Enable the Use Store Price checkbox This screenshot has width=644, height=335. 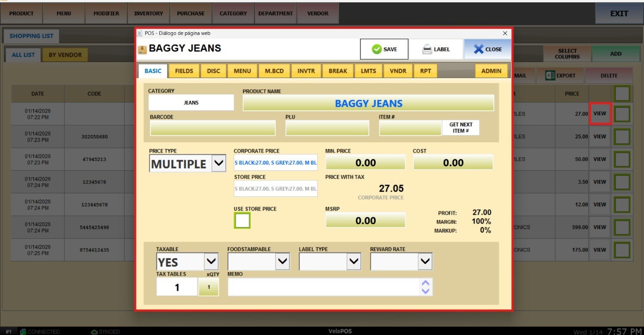point(242,221)
